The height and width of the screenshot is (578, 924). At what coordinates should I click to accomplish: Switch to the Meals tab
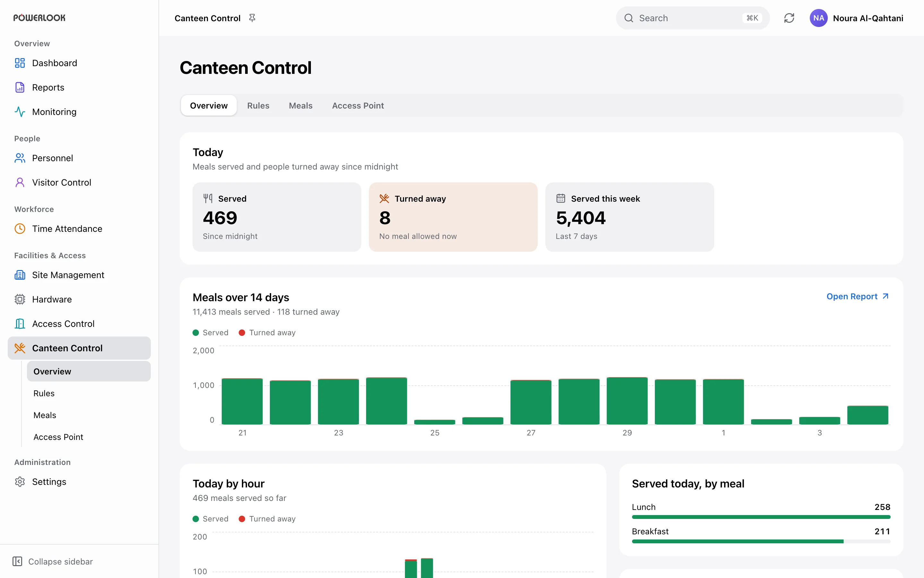(x=301, y=106)
